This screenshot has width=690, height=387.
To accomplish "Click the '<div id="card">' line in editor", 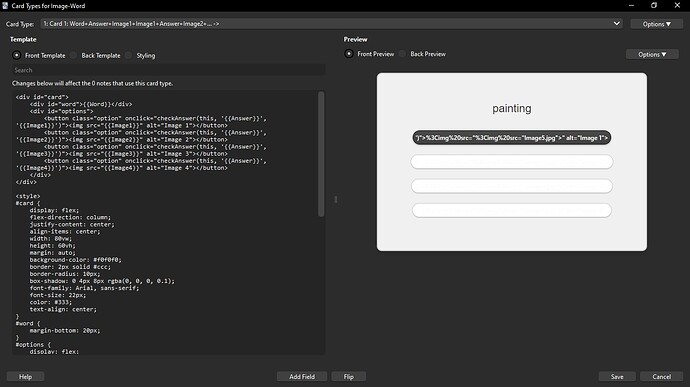I will [42, 97].
